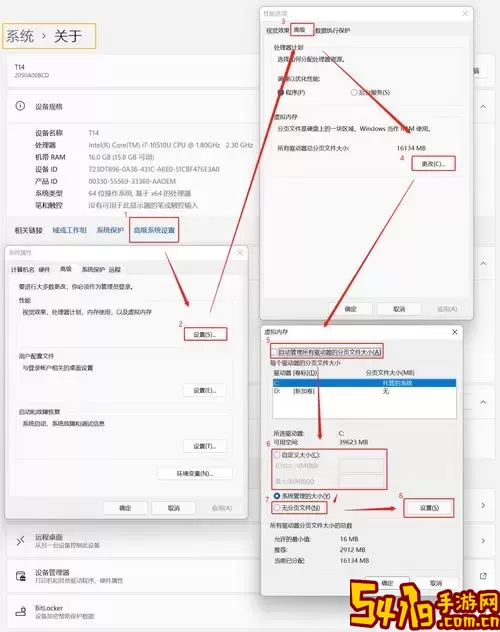Click the external link icon on 设备管理器 row
The height and width of the screenshot is (632, 500).
[483, 576]
